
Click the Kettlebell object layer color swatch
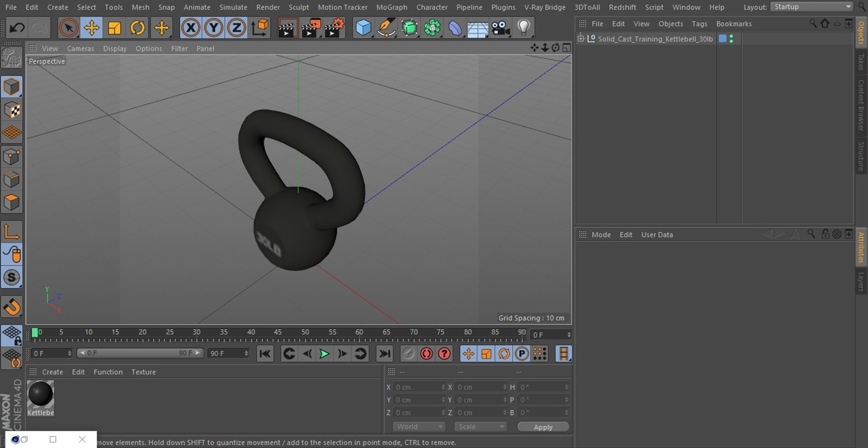tap(722, 38)
